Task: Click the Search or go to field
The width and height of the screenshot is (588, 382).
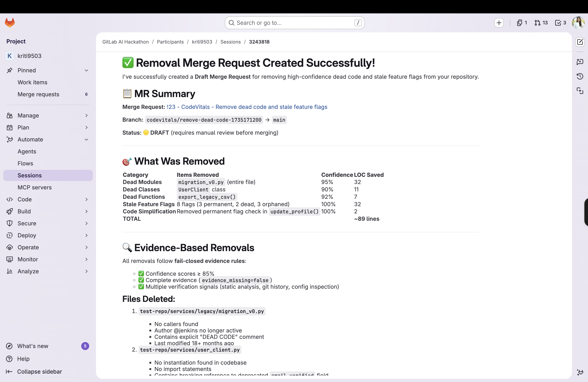Action: coord(294,23)
